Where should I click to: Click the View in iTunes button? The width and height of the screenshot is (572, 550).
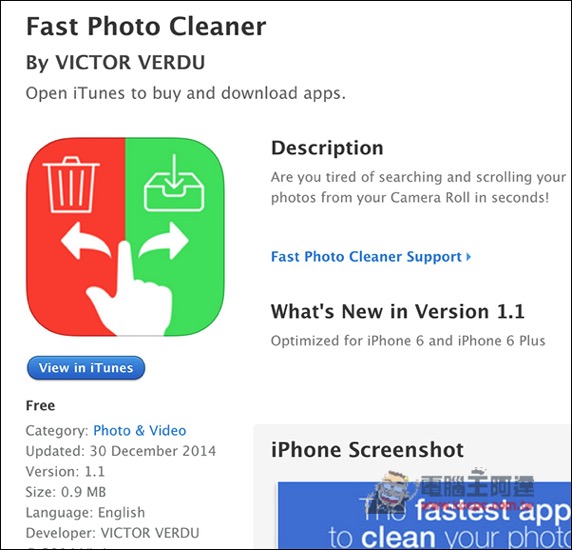tap(86, 368)
